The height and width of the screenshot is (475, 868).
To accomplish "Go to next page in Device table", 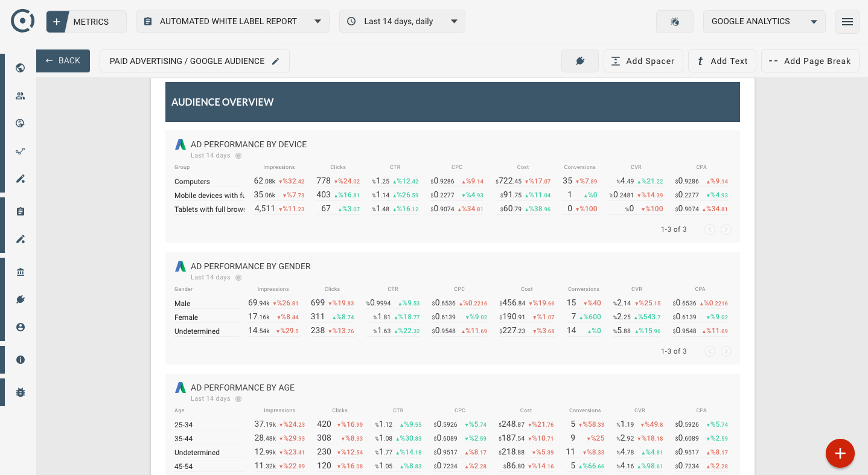I will pyautogui.click(x=726, y=229).
